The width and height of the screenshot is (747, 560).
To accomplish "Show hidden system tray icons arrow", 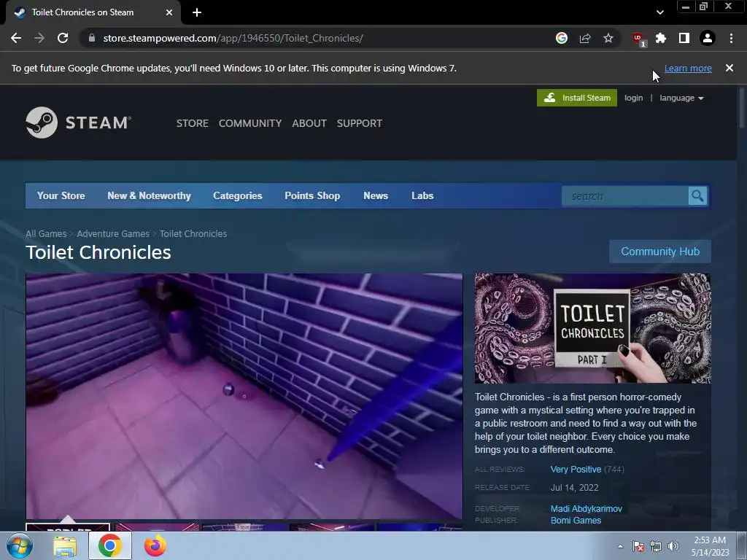I will point(620,546).
